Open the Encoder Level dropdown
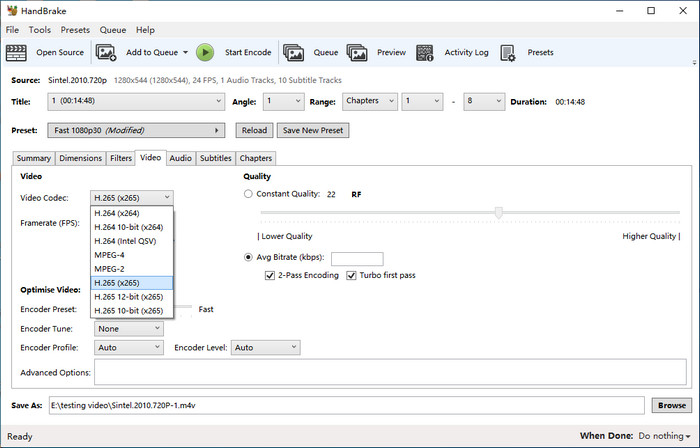 265,348
